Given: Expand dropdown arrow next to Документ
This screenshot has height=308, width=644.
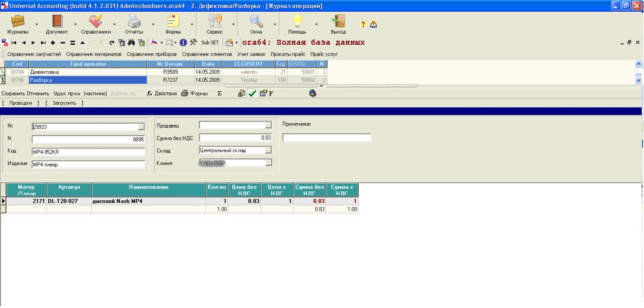Looking at the screenshot, I should [x=75, y=24].
